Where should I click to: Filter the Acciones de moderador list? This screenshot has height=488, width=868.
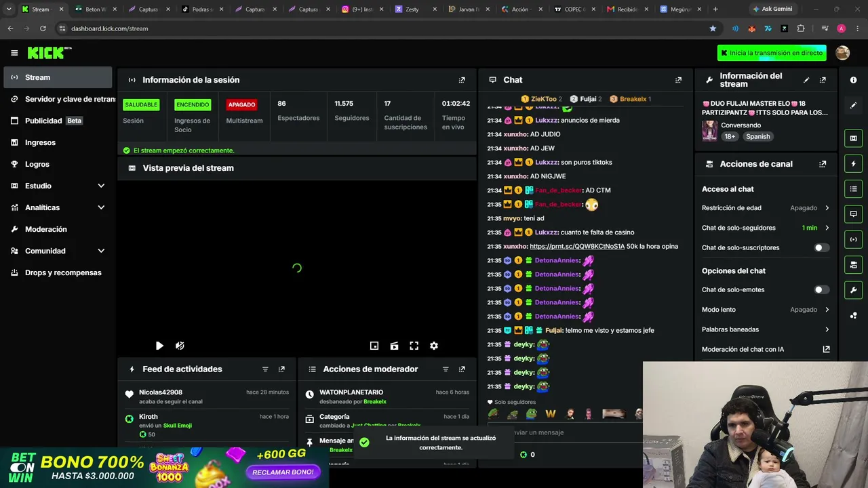[446, 369]
